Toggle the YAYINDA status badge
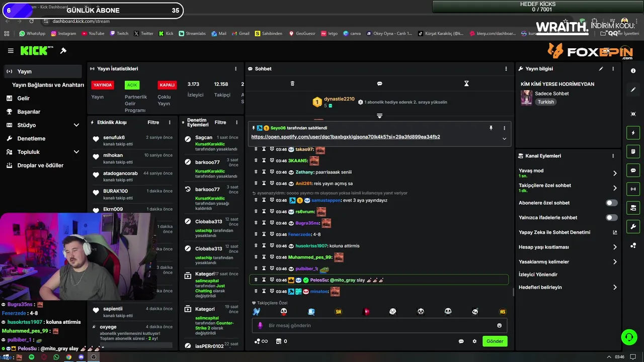This screenshot has width=644, height=362. tap(103, 85)
